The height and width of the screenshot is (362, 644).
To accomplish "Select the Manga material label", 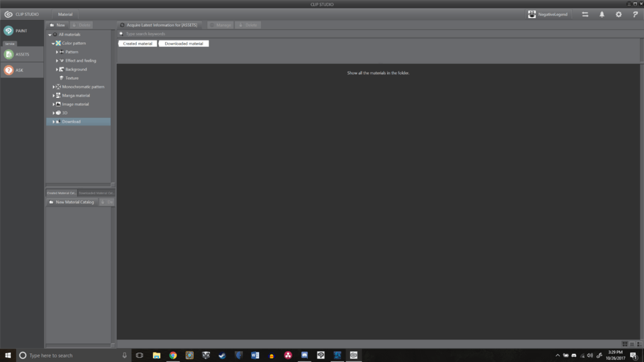I will (x=76, y=96).
